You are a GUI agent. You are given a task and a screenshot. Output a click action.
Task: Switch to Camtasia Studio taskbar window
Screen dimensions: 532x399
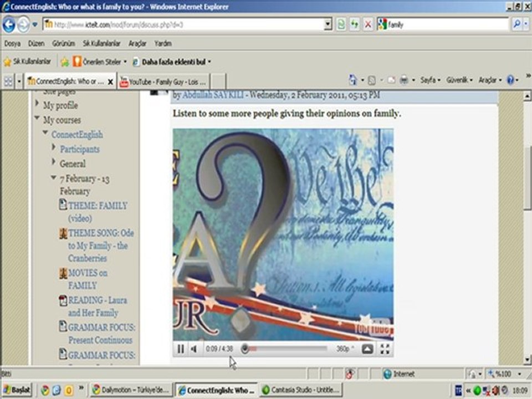[x=301, y=390]
